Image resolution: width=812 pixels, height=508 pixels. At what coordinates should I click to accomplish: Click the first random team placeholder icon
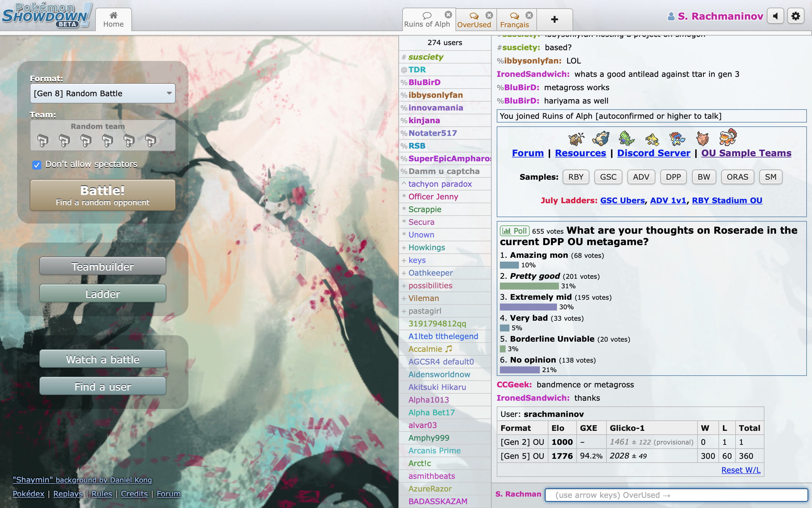[x=43, y=140]
